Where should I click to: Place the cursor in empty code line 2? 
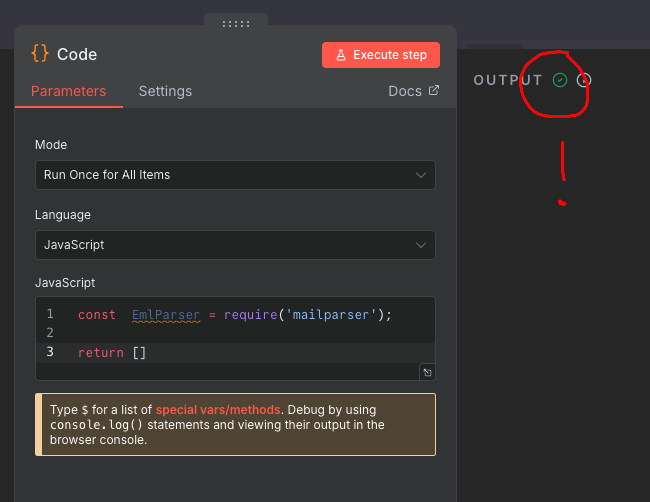249,333
